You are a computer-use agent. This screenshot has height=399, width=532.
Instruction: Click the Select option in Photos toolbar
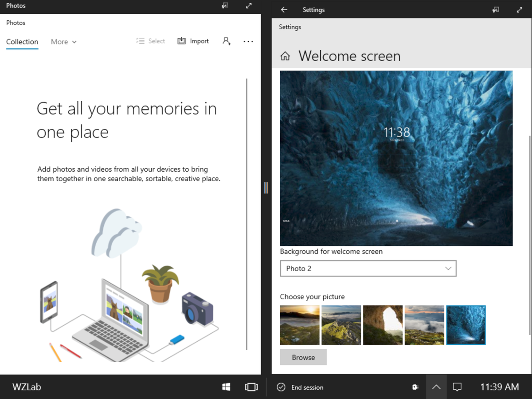tap(151, 41)
